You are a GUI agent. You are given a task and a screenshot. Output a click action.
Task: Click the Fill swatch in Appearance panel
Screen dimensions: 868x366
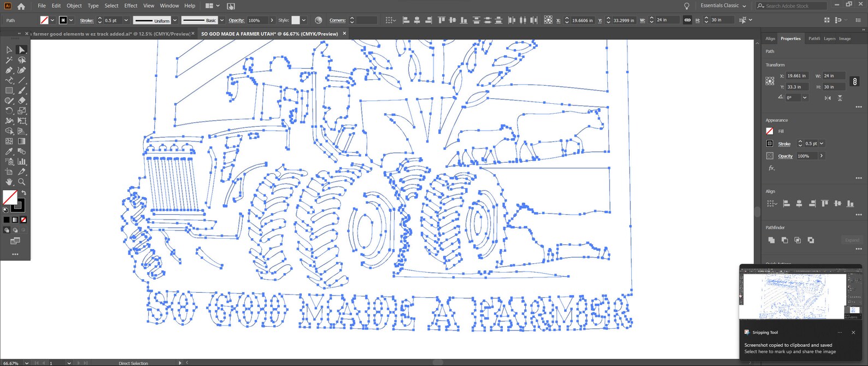(x=770, y=131)
